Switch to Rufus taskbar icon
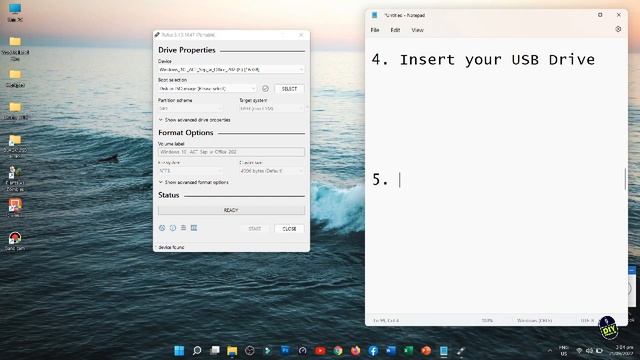The image size is (640, 360). (461, 351)
